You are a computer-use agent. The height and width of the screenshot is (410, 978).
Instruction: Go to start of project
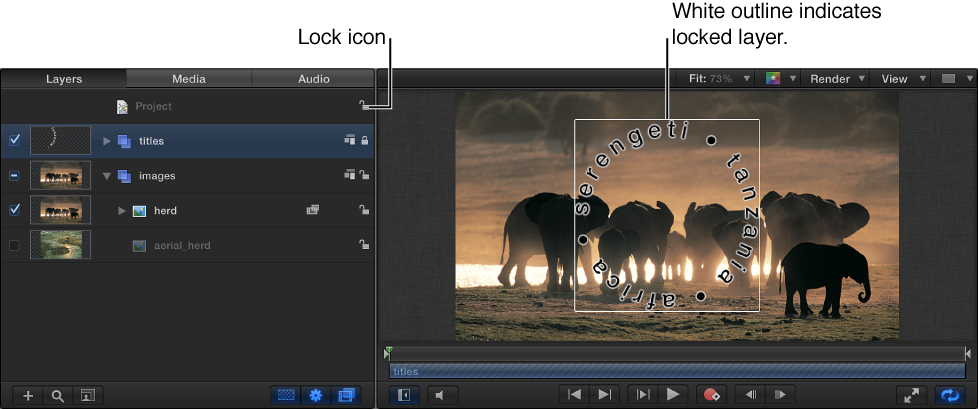(574, 394)
